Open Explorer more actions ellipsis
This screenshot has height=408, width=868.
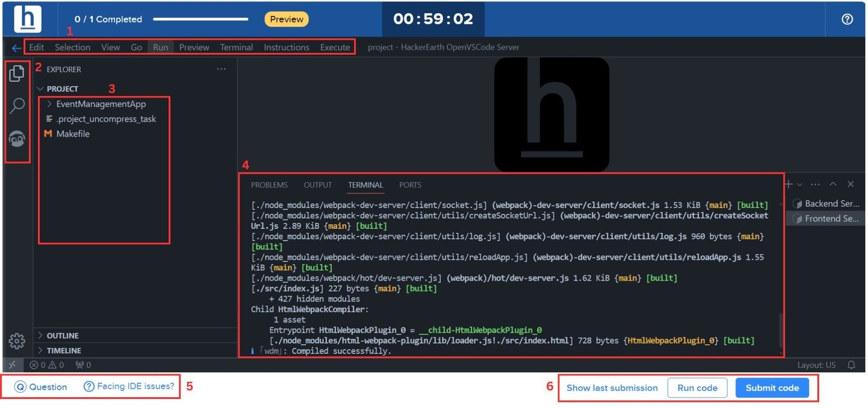pyautogui.click(x=221, y=69)
